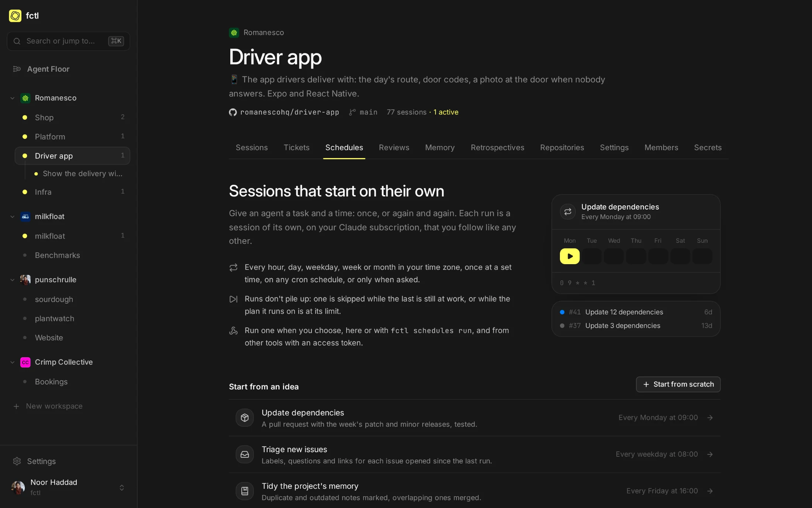Click the milkfloat workspace icon
Screen dimensions: 812x508
[25, 217]
